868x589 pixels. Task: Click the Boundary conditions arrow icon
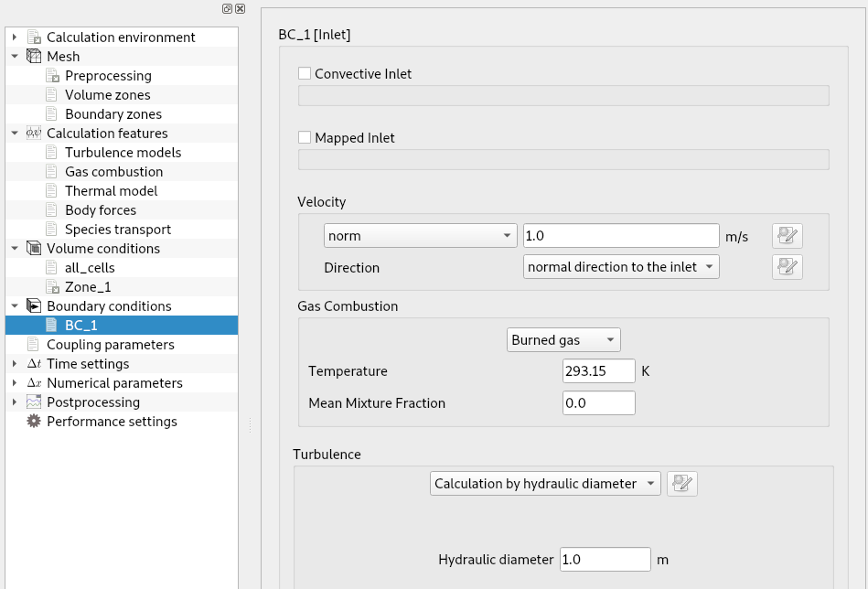pyautogui.click(x=34, y=306)
